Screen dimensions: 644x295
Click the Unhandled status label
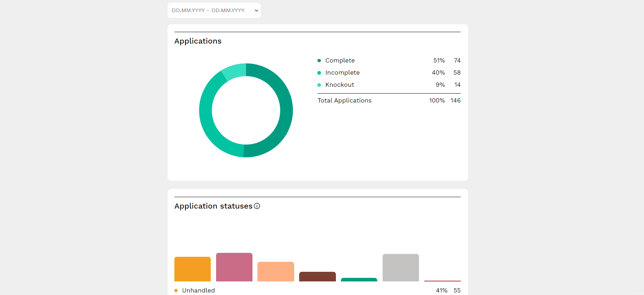(198, 290)
